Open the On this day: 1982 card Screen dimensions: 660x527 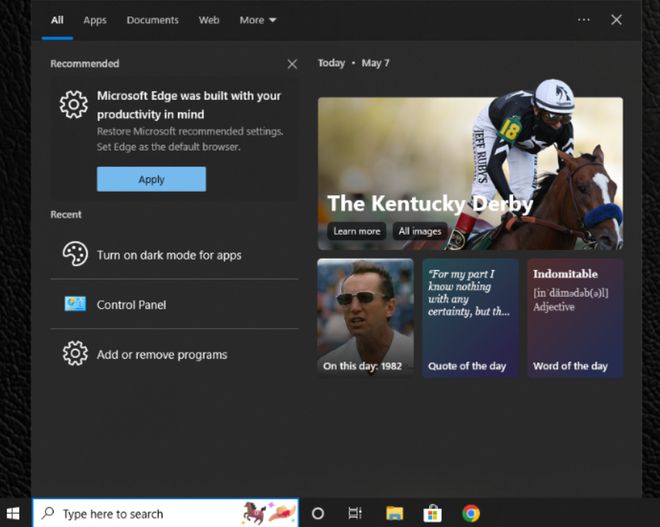point(365,317)
